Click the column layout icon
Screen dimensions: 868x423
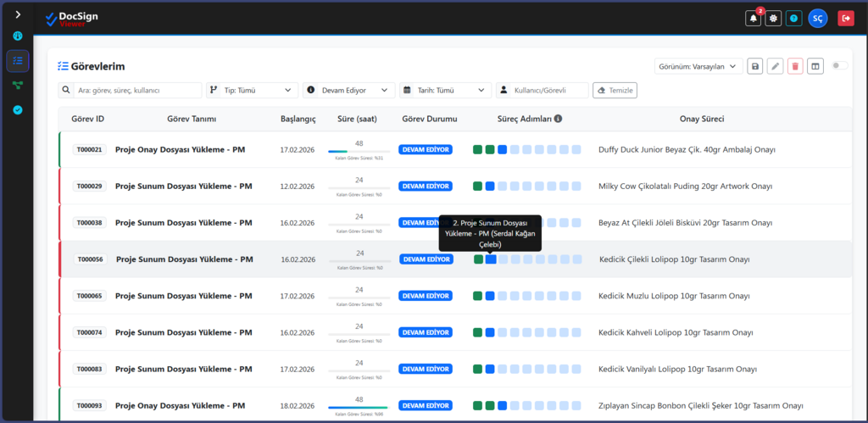click(815, 66)
